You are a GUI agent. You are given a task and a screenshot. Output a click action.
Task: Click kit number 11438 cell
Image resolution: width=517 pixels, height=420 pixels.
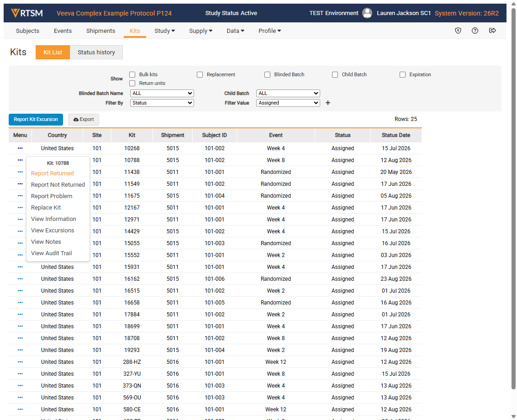[132, 172]
